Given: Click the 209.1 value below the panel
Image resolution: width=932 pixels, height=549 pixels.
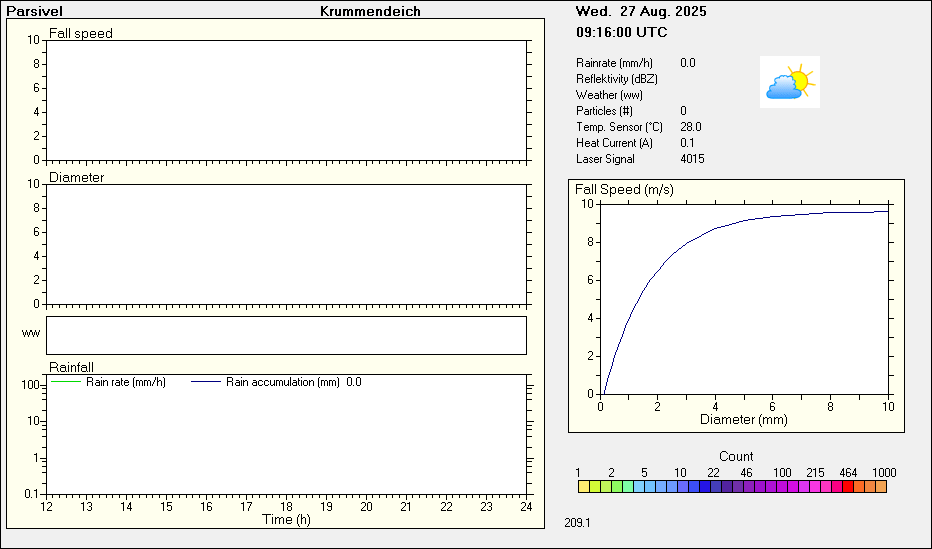Looking at the screenshot, I should [577, 522].
